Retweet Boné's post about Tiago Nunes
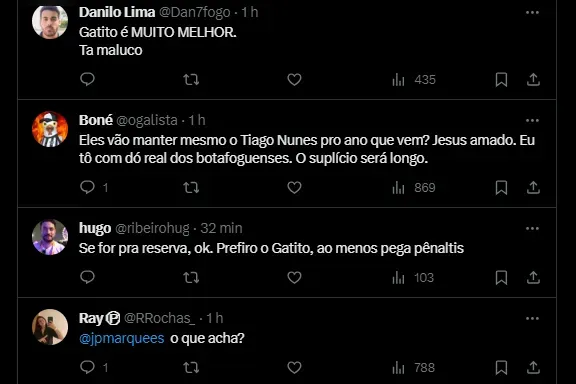576x384 pixels. pos(191,188)
